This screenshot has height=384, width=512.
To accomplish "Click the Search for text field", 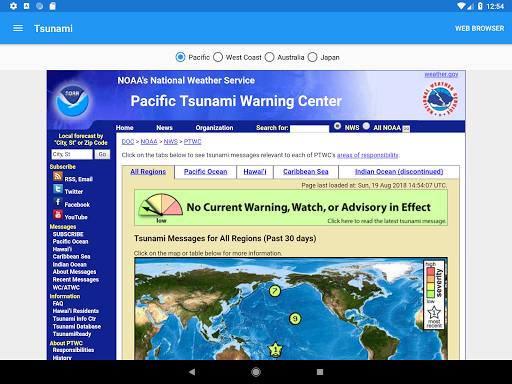I will point(309,128).
